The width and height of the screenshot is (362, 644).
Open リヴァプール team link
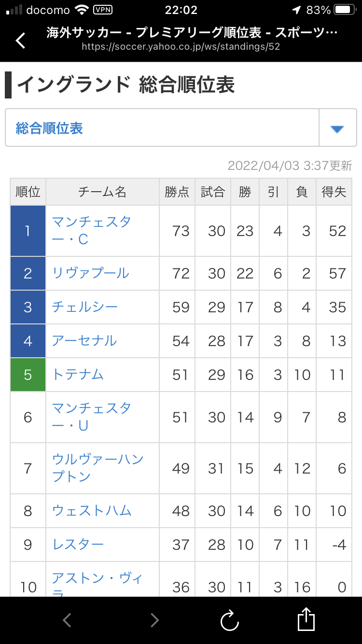(91, 273)
